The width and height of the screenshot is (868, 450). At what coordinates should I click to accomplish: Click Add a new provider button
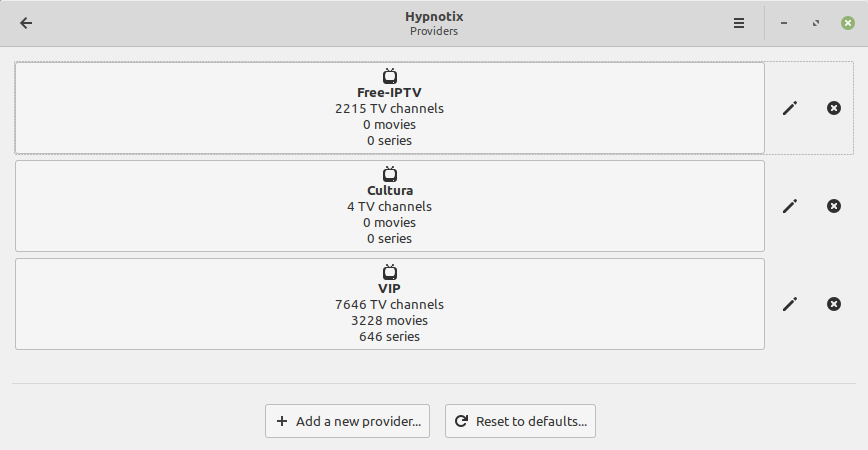[x=347, y=421]
